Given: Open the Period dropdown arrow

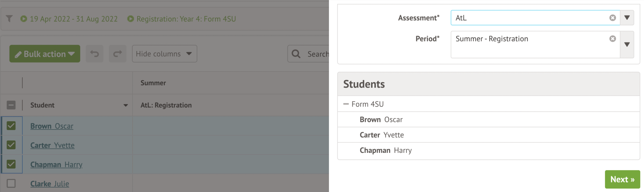Looking at the screenshot, I should click(627, 45).
